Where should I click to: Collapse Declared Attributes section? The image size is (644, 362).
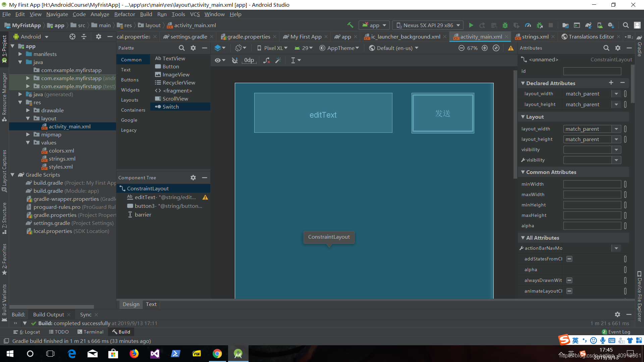523,83
